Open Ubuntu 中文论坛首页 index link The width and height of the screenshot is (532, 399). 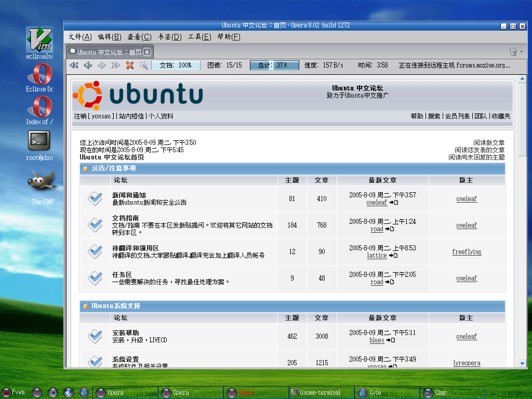(112, 157)
